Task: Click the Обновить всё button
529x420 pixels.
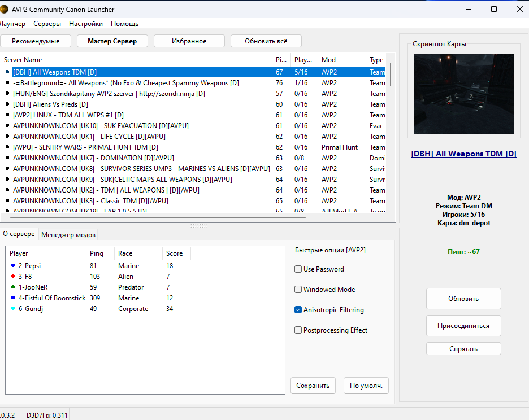Action: pos(266,41)
